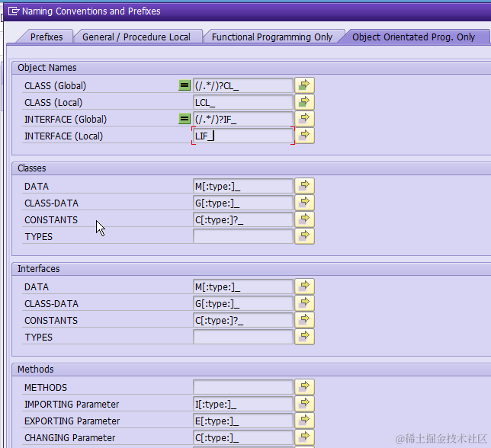Edit the Classes CONSTANTS prefix field
The width and height of the screenshot is (491, 448).
pos(243,219)
